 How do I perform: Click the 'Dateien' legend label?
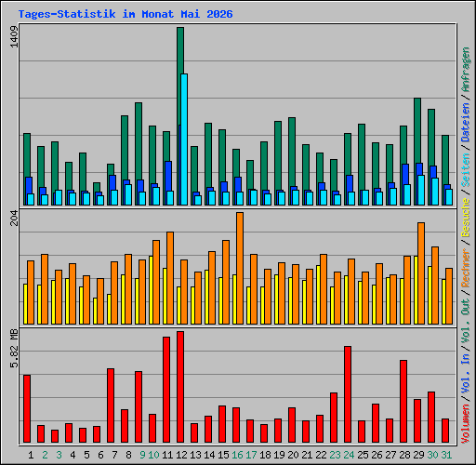(x=466, y=123)
